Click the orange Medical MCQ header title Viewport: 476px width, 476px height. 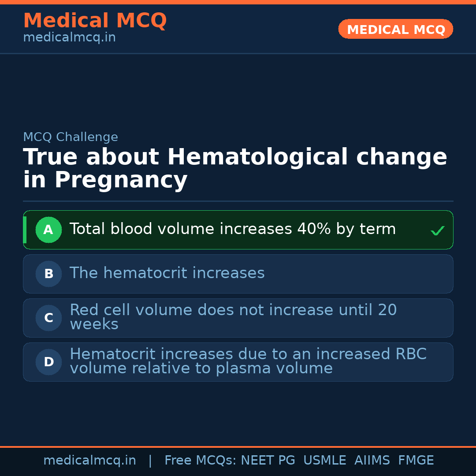[95, 21]
